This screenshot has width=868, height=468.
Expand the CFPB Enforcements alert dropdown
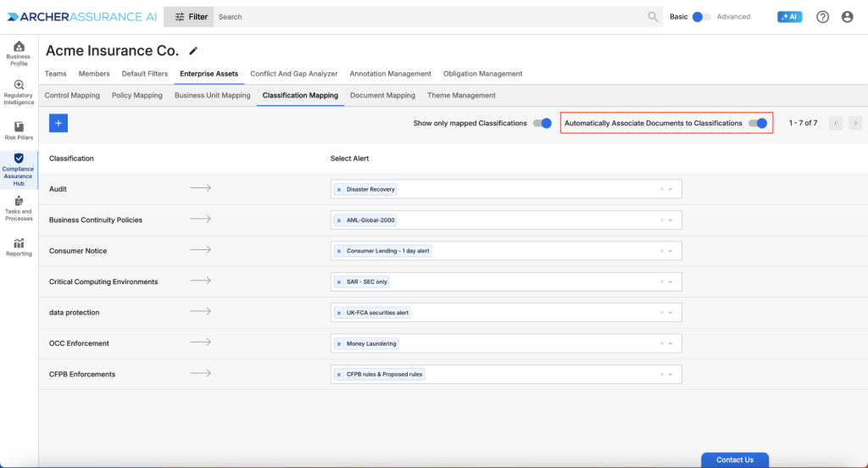pyautogui.click(x=670, y=375)
